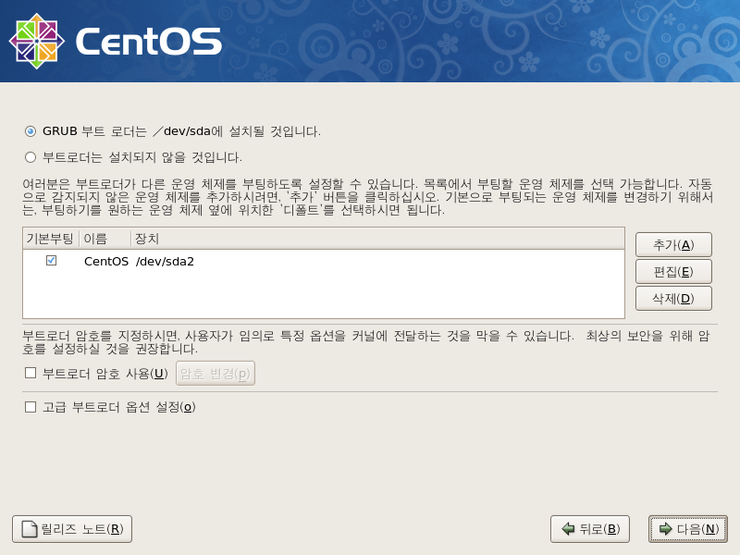
Task: Click the disabled 암호 변경(p) button
Action: 215,373
